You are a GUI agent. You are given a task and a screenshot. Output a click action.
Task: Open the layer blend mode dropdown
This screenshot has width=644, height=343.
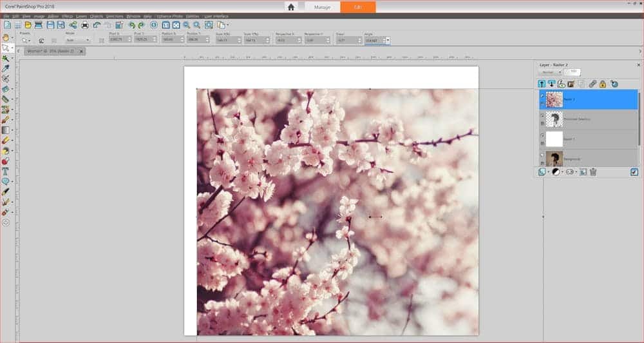[x=549, y=72]
